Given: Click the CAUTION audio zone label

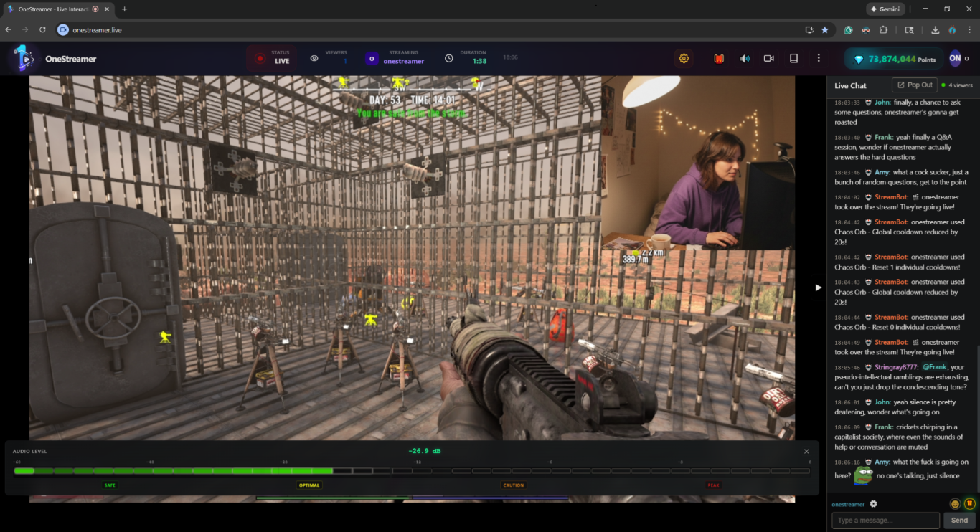Looking at the screenshot, I should click(x=514, y=485).
